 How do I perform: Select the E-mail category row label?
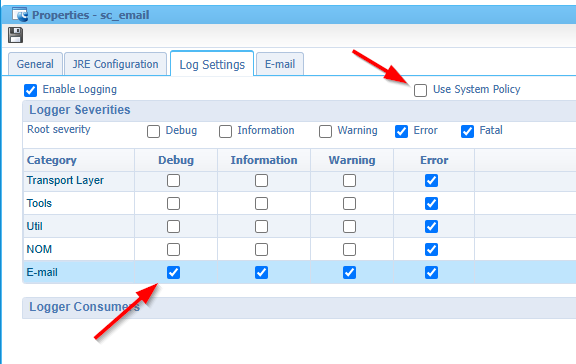click(42, 272)
